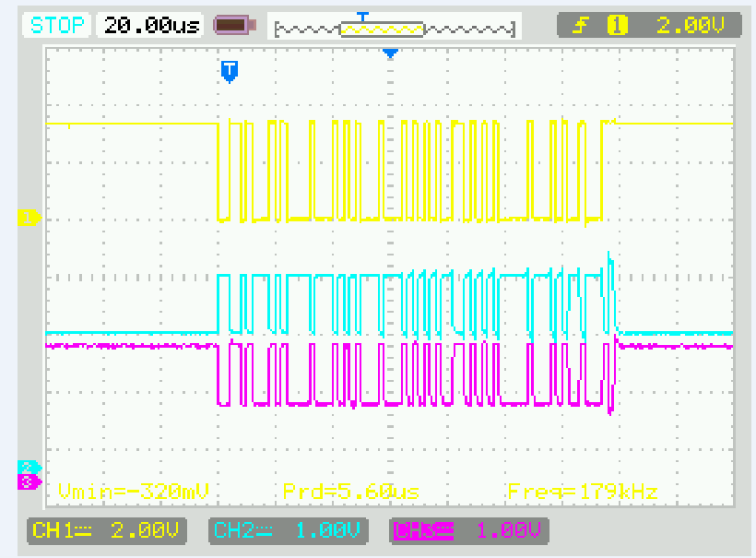Select the yellow channel 1 ground marker
The width and height of the screenshot is (756, 558).
(28, 219)
